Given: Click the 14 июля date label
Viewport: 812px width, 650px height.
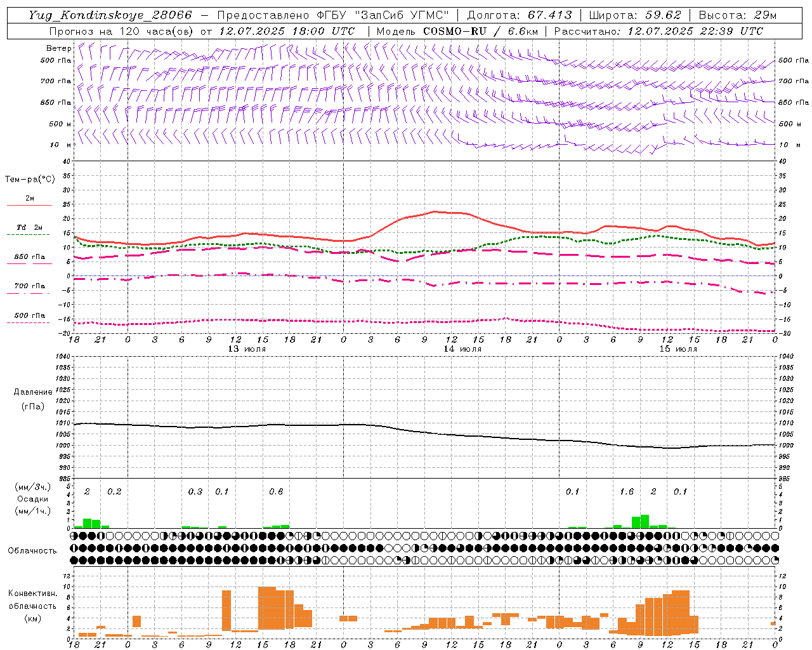Looking at the screenshot, I should [462, 349].
